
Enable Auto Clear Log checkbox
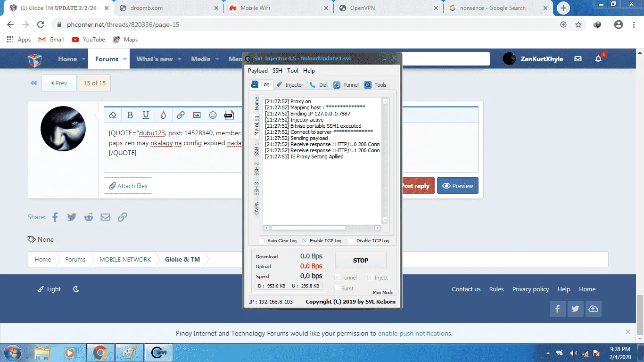point(263,240)
